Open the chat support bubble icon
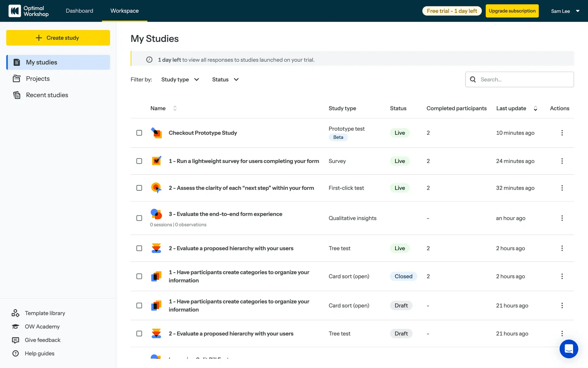 569,349
